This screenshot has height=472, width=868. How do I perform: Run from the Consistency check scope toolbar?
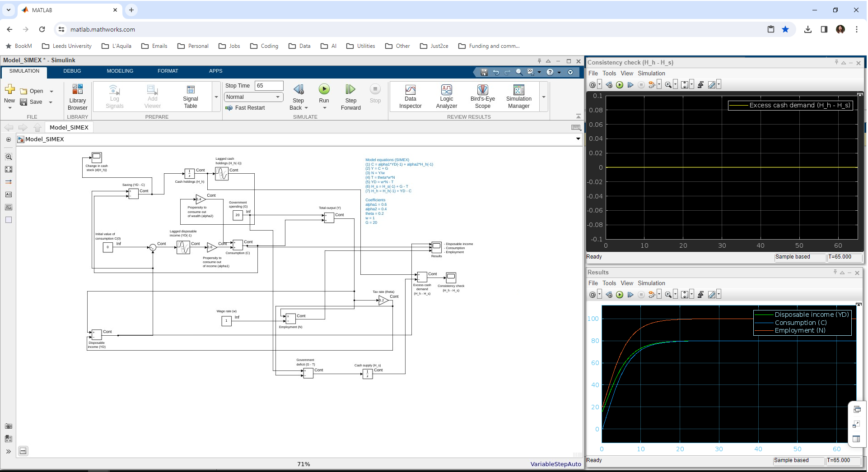[620, 85]
